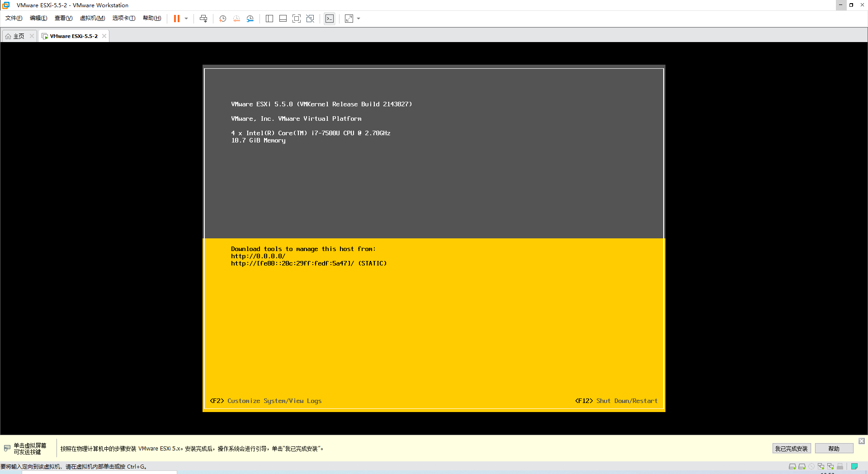Viewport: 868px width, 474px height.
Task: Open the snapshot manager
Action: [x=250, y=19]
